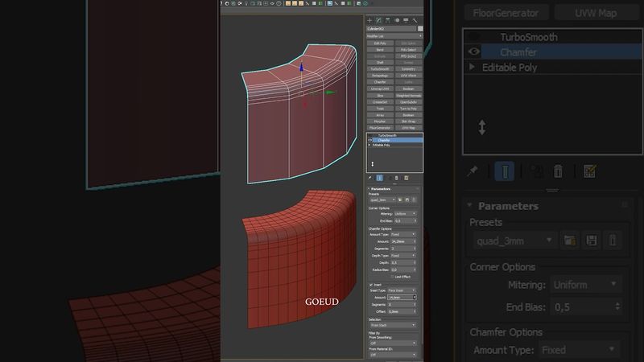Click the Weighted Normals modifier button
Viewport: 644px width, 362px height.
409,95
